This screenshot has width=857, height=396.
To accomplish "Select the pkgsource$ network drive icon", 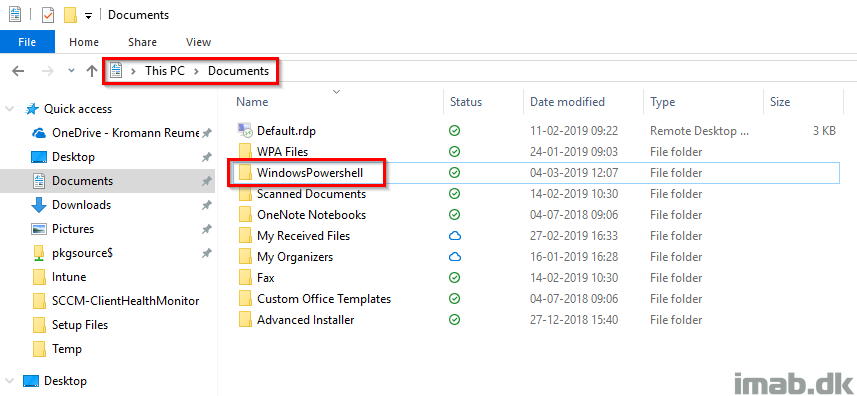I will tap(39, 253).
